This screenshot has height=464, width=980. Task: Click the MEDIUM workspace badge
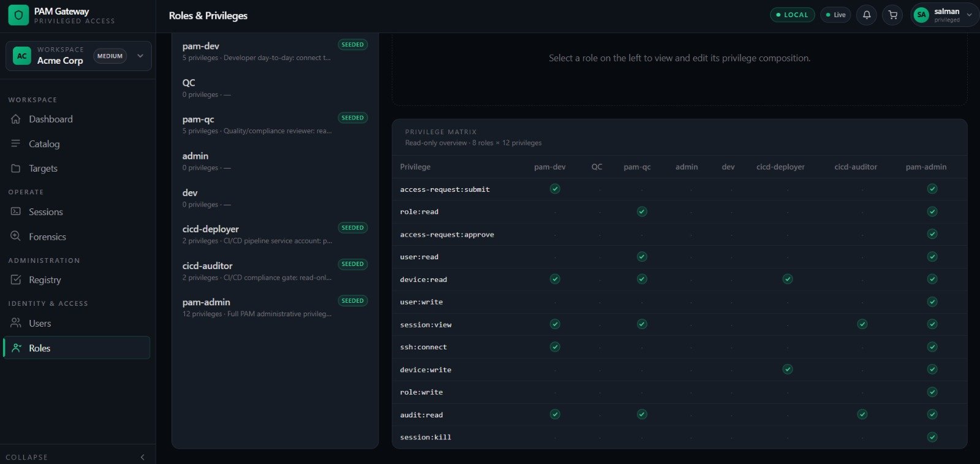click(x=110, y=56)
